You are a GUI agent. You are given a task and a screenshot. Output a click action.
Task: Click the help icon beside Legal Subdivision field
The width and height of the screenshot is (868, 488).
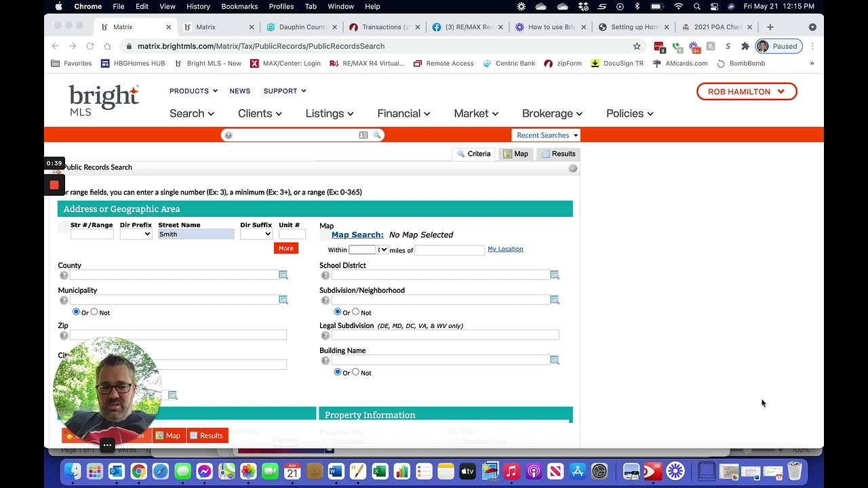point(325,335)
